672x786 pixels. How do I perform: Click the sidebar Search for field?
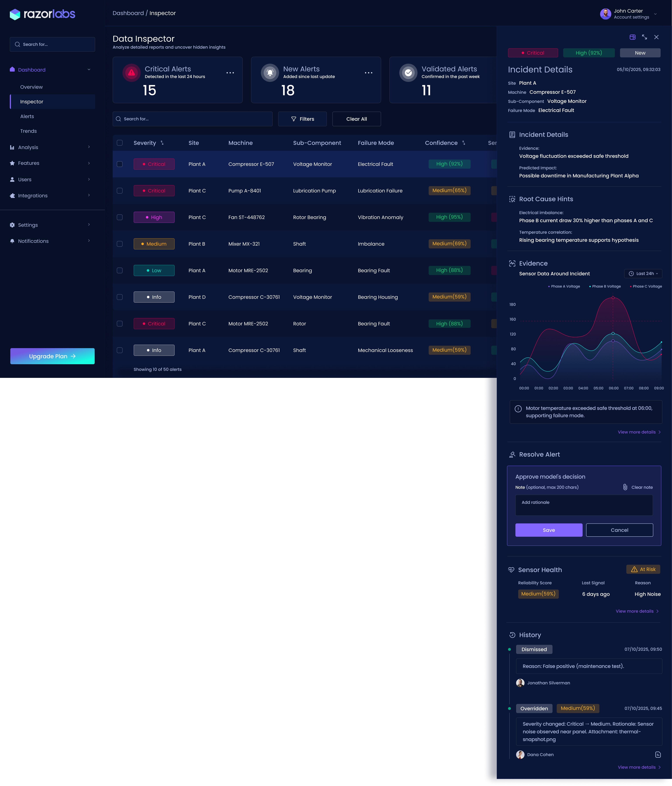coord(52,44)
